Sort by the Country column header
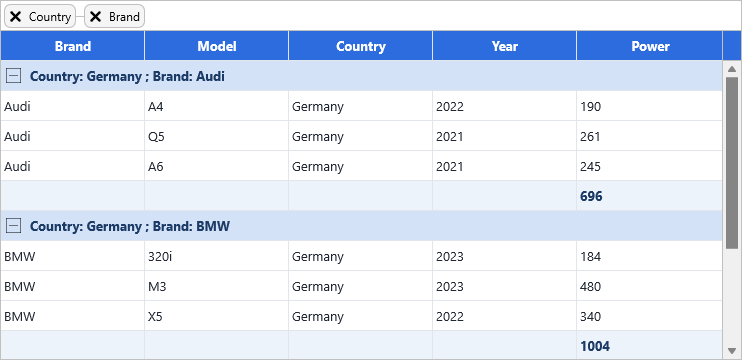 [x=361, y=46]
